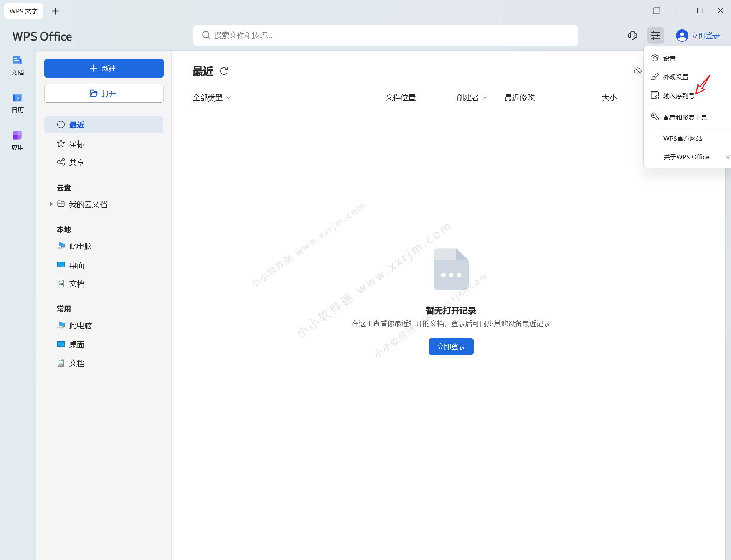Choose 设置 from the menu
Image resolution: width=731 pixels, height=560 pixels.
pyautogui.click(x=688, y=58)
